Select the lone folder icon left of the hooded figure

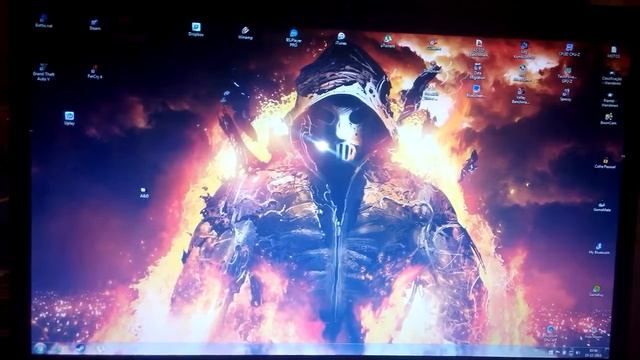coord(143,193)
